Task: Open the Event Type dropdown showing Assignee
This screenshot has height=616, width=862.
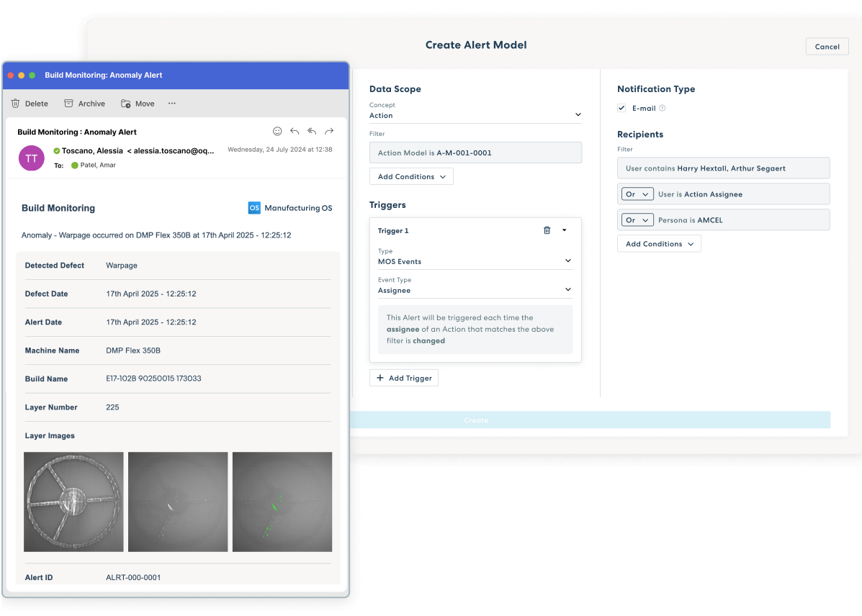Action: click(x=475, y=290)
